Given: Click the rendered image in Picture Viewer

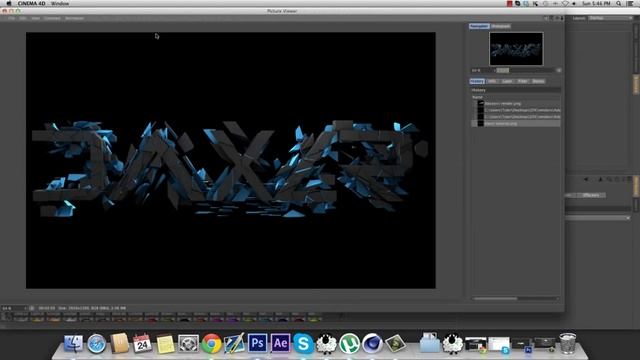Looking at the screenshot, I should click(x=231, y=160).
